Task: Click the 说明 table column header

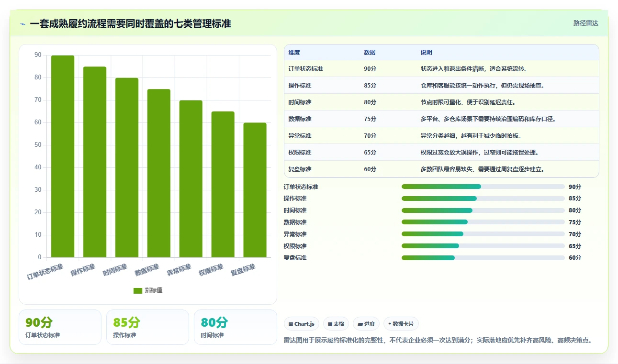Action: click(x=427, y=53)
